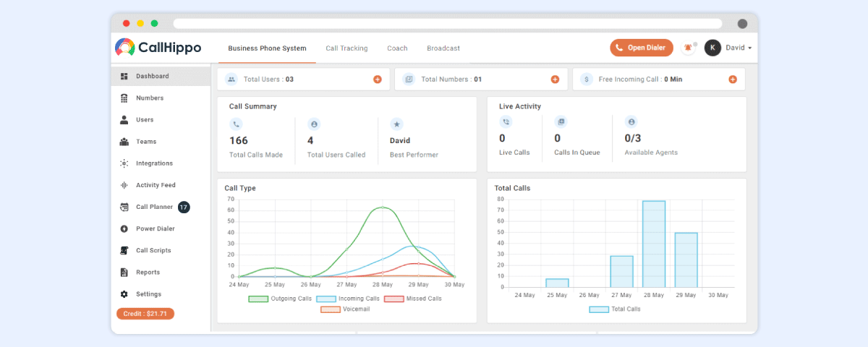Screen dimensions: 868x347
Task: Click the Integrations icon in sidebar
Action: [x=124, y=163]
